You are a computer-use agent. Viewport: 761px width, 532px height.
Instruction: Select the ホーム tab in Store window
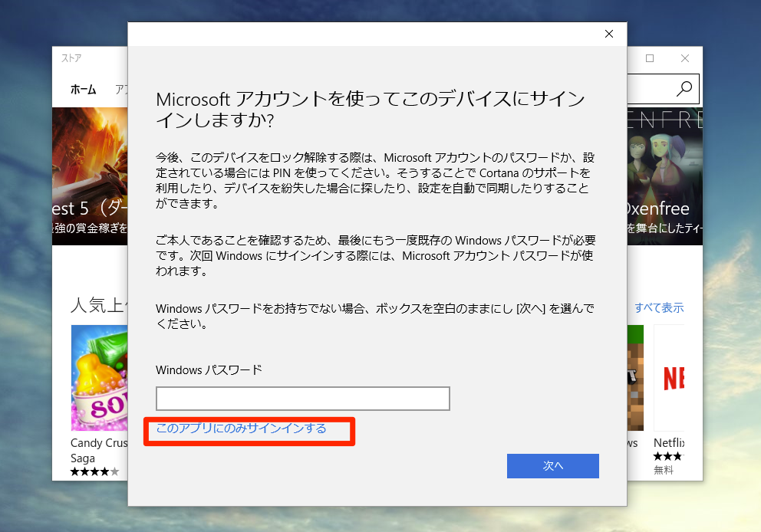[x=84, y=90]
